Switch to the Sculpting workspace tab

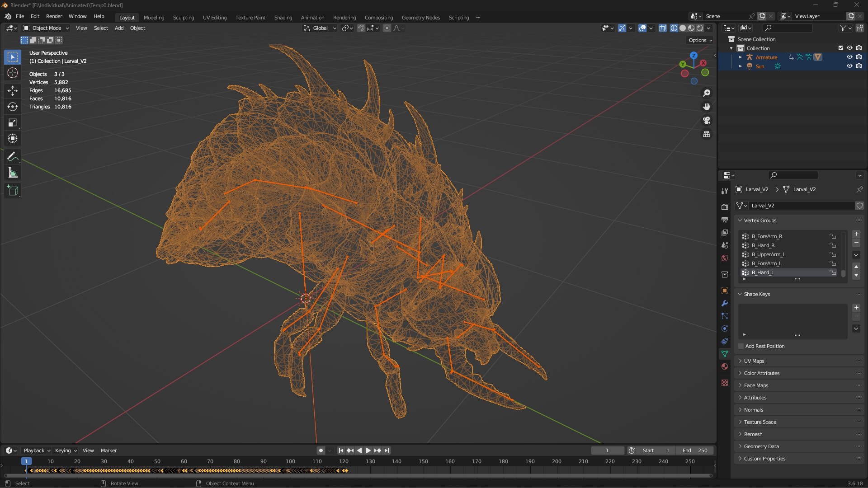click(184, 18)
